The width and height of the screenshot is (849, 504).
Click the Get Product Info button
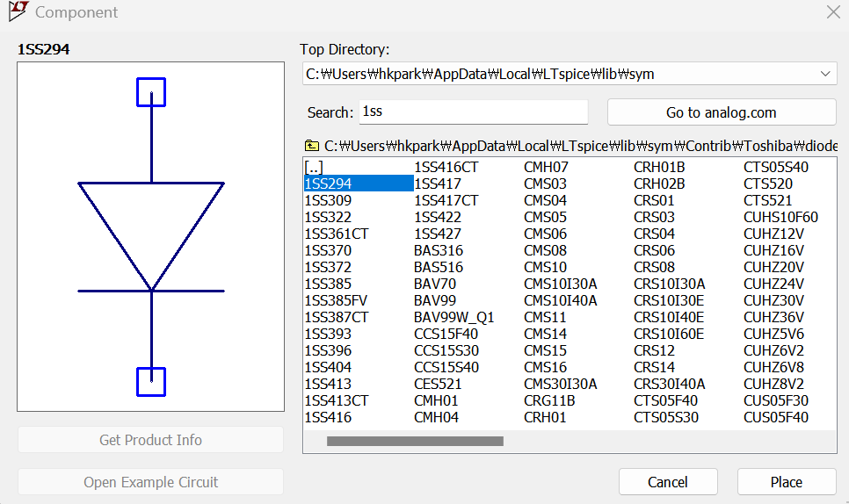(x=150, y=440)
